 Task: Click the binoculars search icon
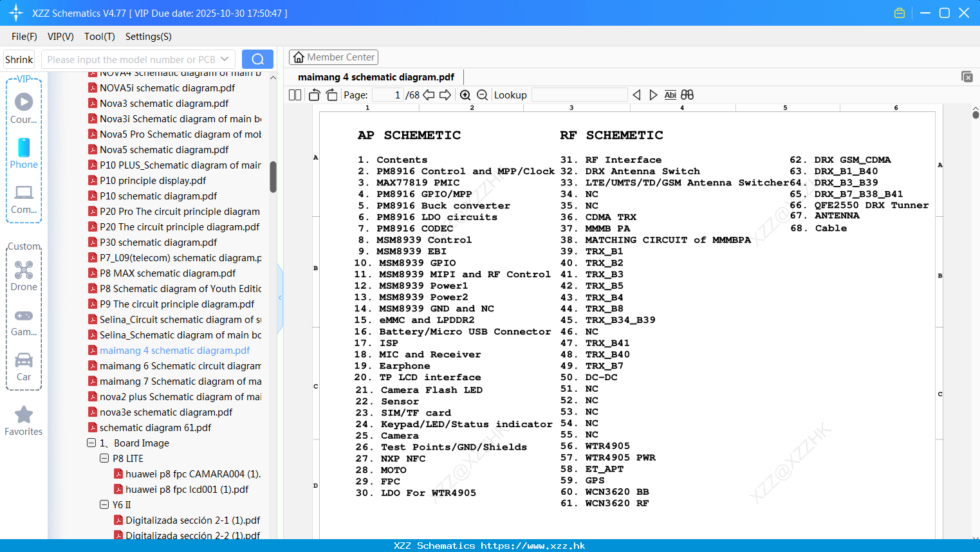687,95
